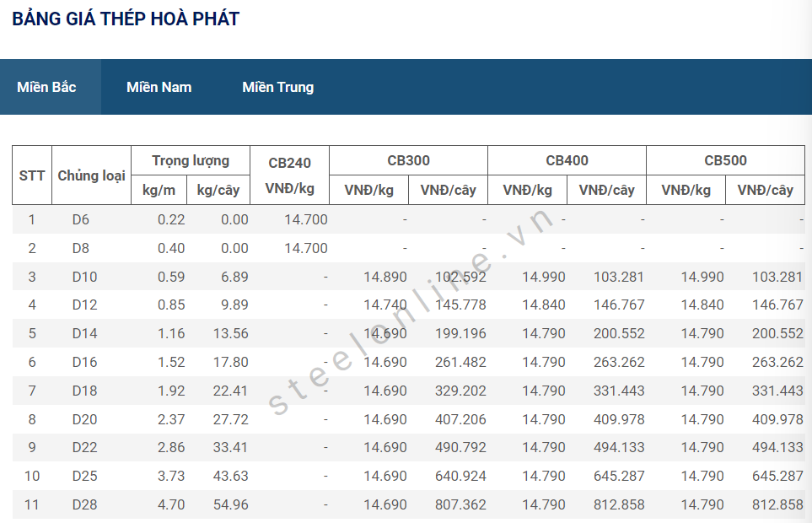Viewport: 812px width, 523px height.
Task: Click "103.281" in the CB500 column
Action: click(777, 277)
